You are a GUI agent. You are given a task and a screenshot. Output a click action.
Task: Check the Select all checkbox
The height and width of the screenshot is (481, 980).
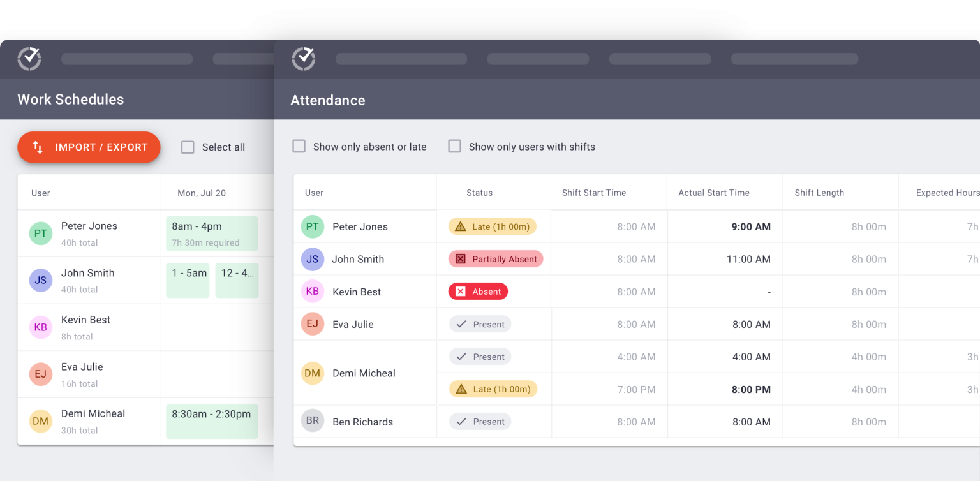(x=188, y=147)
